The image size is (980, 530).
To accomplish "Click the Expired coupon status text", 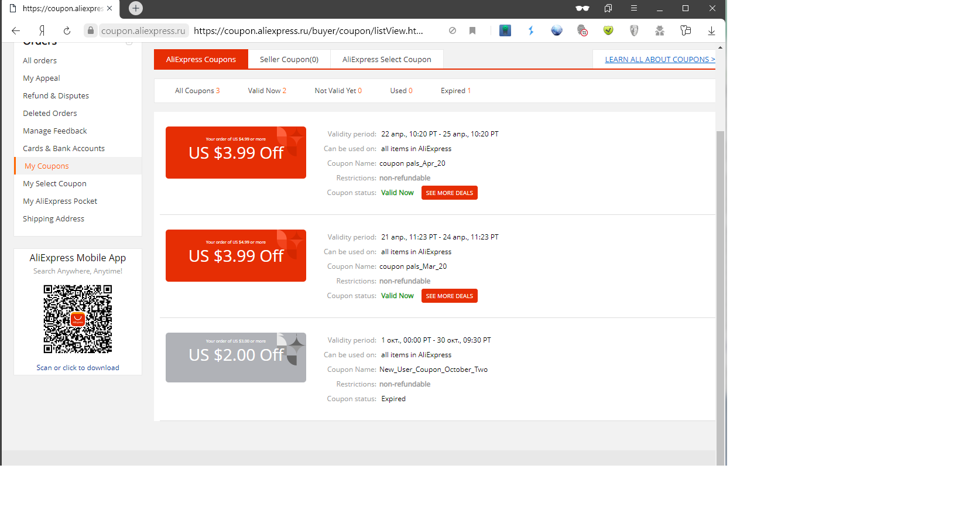I will click(393, 399).
